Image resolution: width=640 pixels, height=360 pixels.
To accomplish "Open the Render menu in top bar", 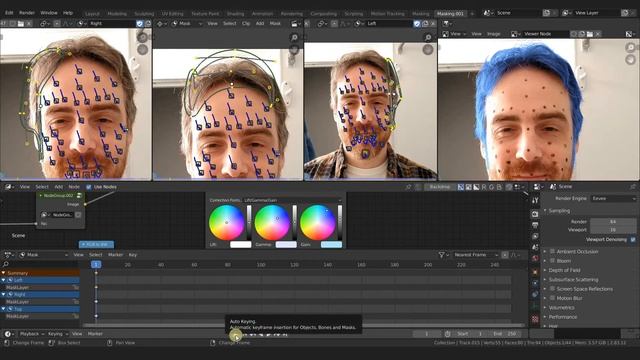I will click(27, 13).
